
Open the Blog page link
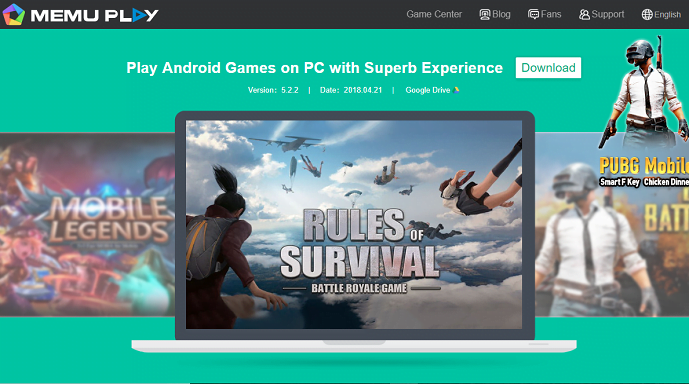(501, 14)
